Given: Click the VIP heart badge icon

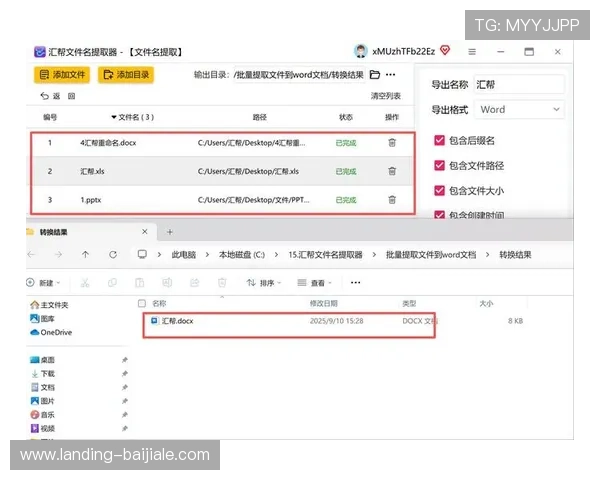Looking at the screenshot, I should (x=445, y=51).
